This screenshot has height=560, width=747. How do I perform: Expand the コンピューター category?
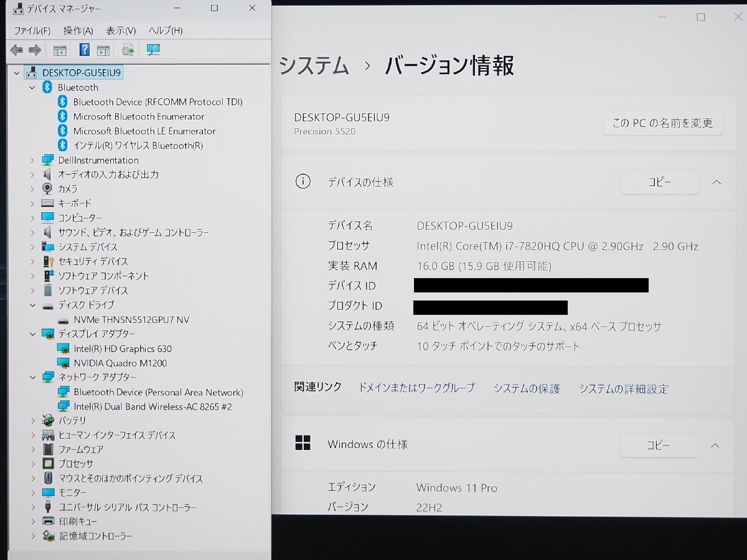click(x=32, y=218)
